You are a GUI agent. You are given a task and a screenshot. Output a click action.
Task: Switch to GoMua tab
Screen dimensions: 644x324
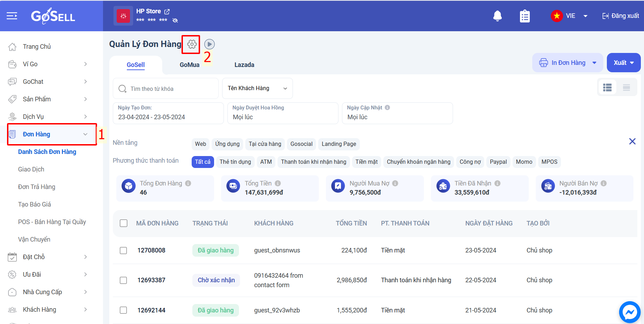coord(190,65)
